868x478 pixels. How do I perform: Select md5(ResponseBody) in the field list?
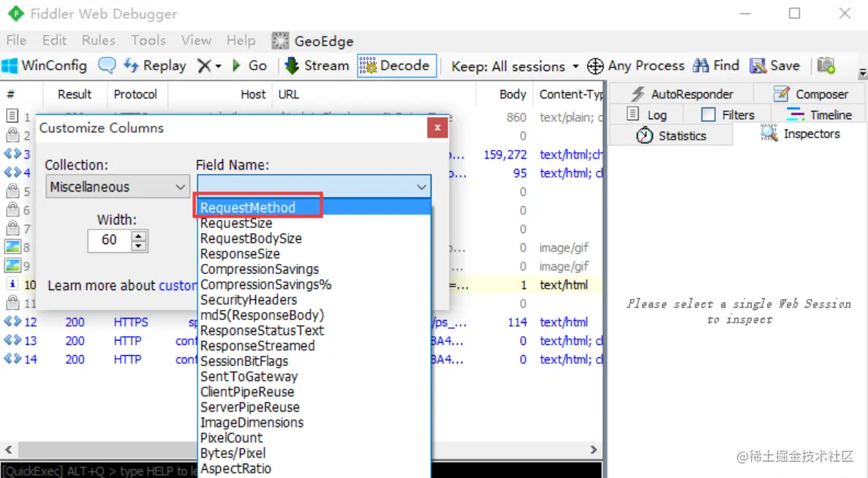(x=314, y=315)
